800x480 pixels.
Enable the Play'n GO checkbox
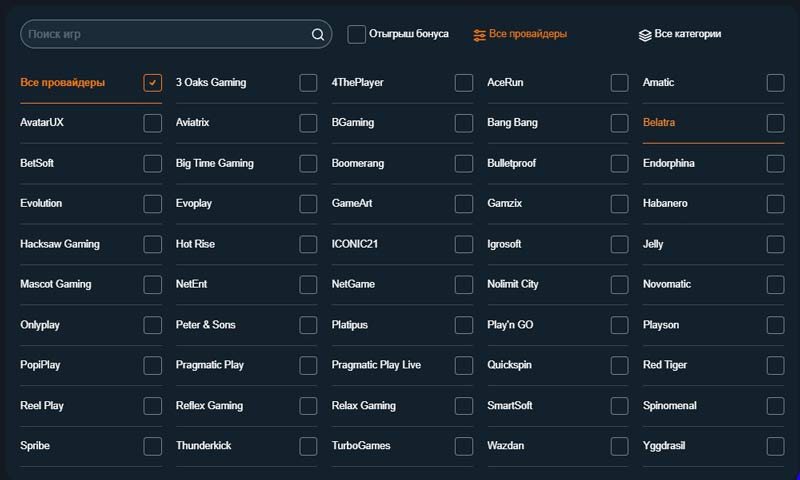tap(620, 325)
